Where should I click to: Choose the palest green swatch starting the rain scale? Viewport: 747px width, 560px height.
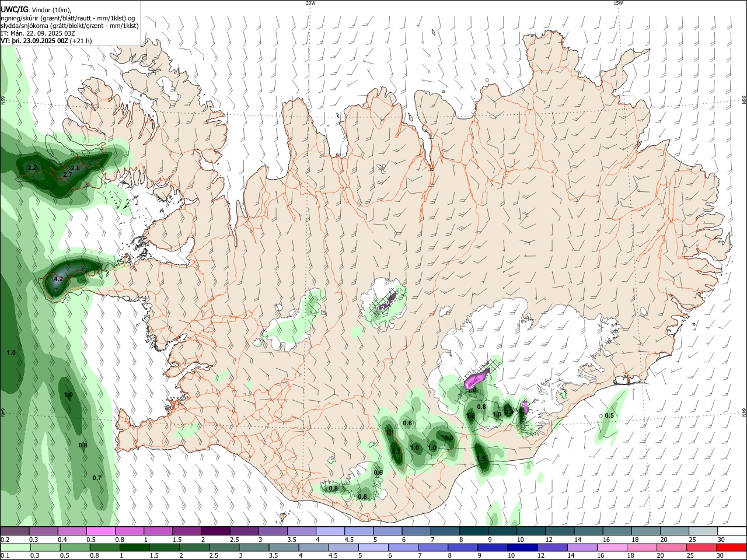[x=15, y=547]
